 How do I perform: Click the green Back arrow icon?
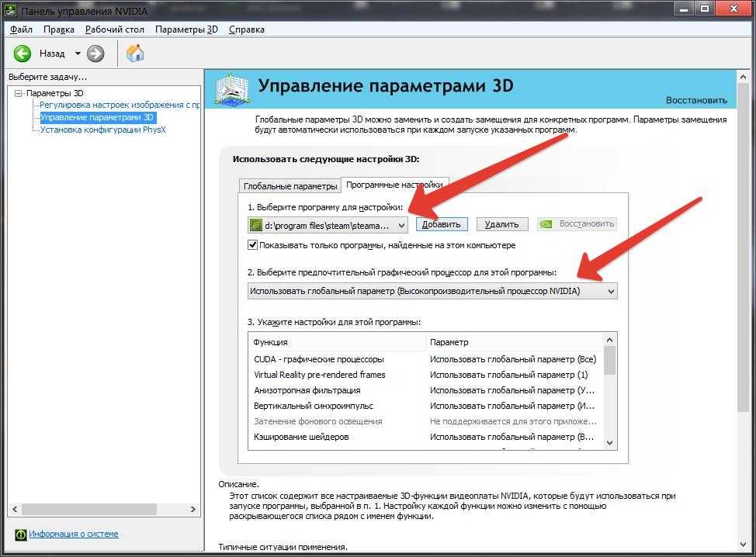23,54
